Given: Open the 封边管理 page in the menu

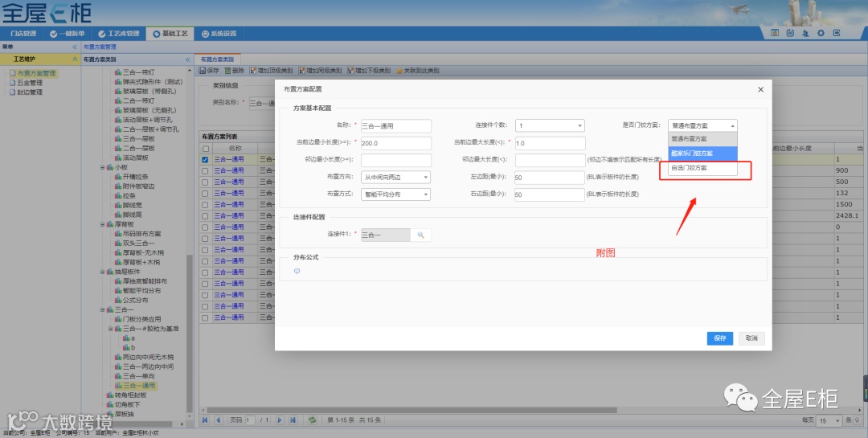Looking at the screenshot, I should pyautogui.click(x=30, y=92).
